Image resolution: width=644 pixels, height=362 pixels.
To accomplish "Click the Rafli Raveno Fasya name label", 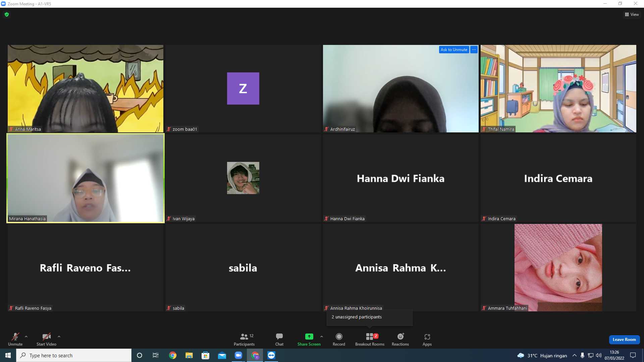I will tap(33, 308).
